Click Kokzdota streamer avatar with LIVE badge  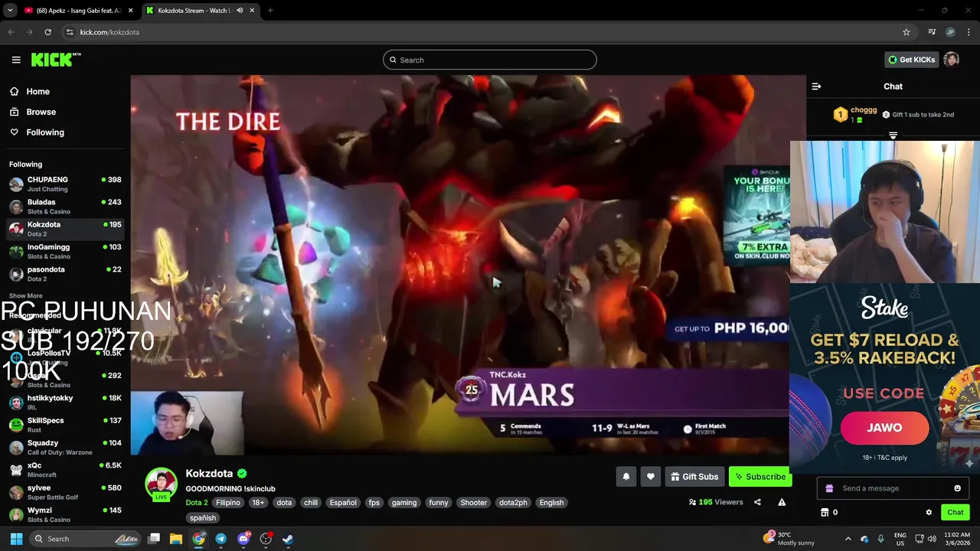pyautogui.click(x=162, y=484)
